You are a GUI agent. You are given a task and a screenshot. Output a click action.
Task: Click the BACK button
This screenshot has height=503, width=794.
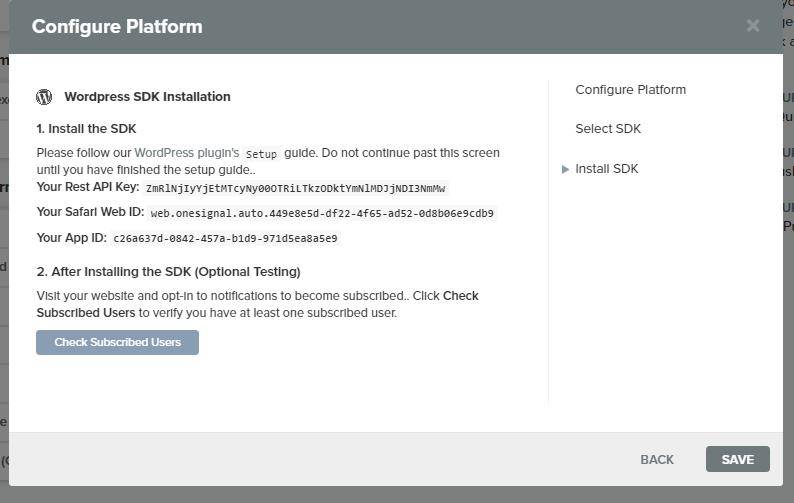657,459
